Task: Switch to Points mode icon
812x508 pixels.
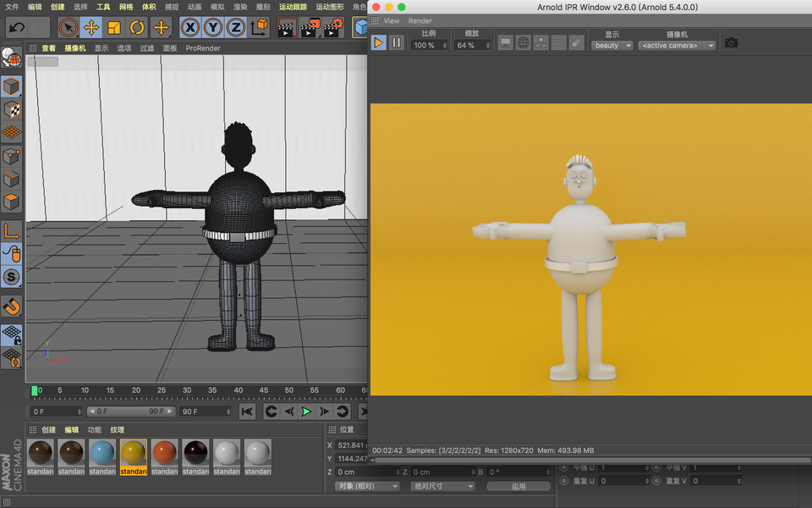Action: [x=11, y=156]
